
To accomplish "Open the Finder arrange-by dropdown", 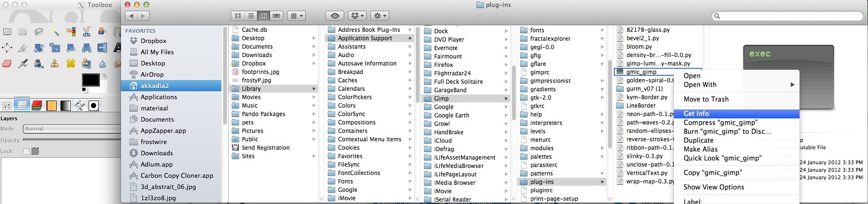I will click(x=296, y=16).
